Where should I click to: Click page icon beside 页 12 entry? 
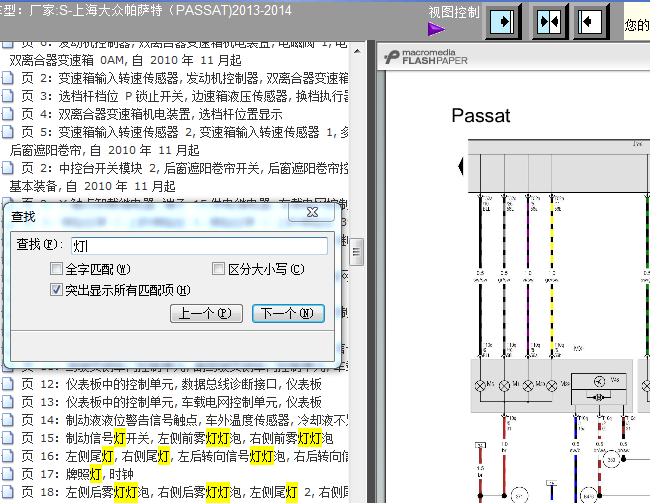(x=8, y=384)
